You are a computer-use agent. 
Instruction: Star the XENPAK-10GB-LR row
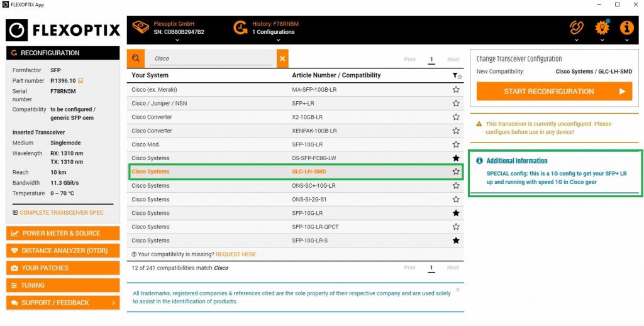[456, 131]
